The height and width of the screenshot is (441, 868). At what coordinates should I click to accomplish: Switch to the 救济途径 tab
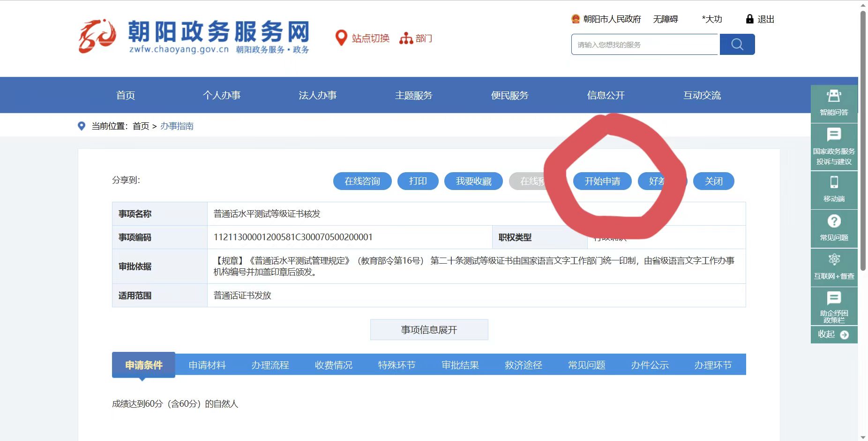523,365
